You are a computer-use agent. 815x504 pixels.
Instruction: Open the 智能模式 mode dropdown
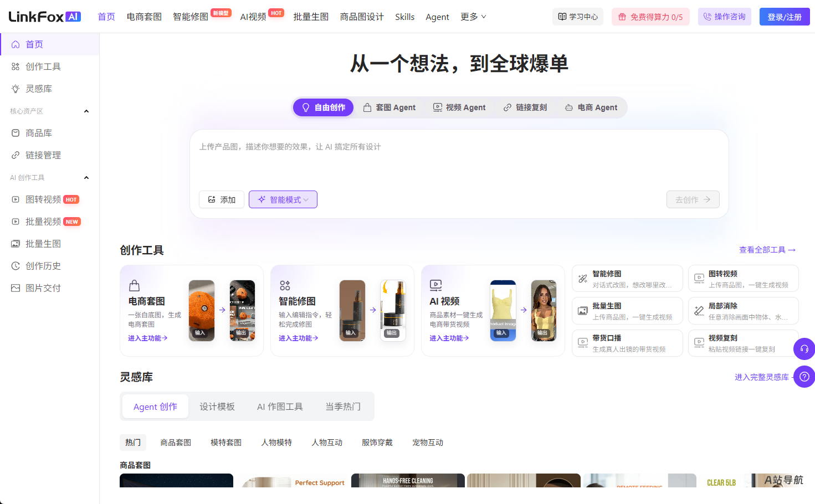pyautogui.click(x=283, y=199)
